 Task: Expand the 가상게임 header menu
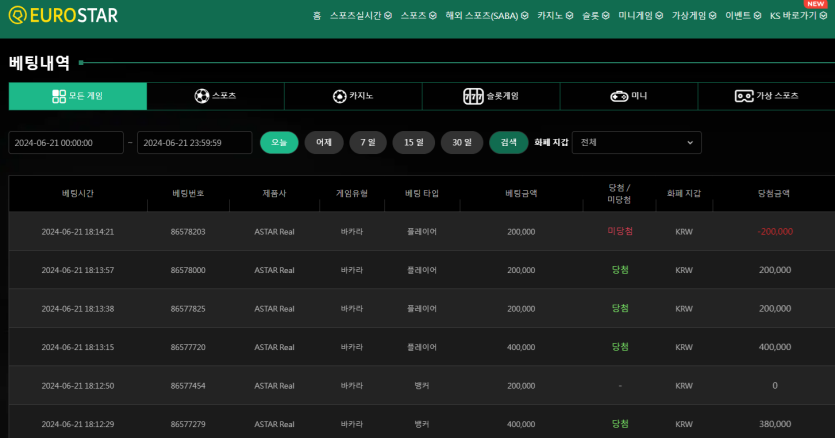[694, 16]
